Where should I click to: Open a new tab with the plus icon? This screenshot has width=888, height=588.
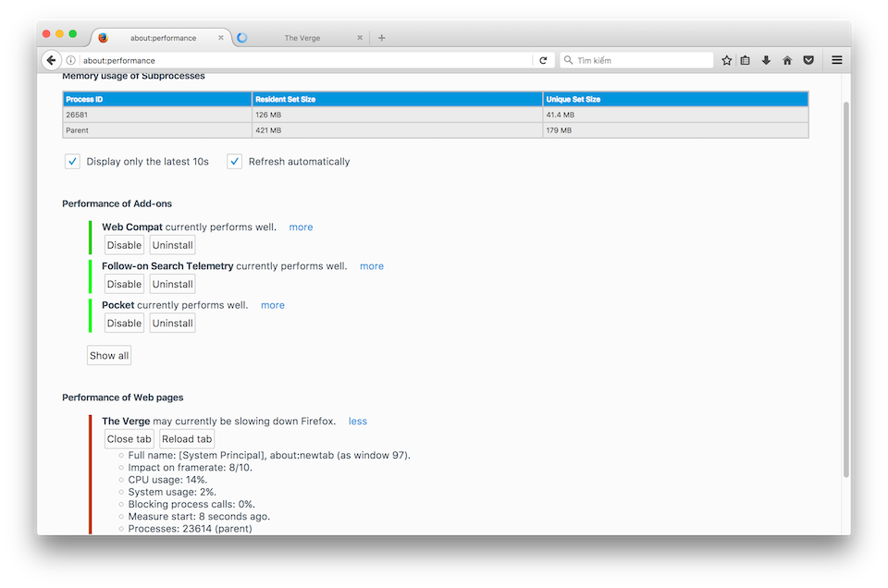click(x=381, y=38)
